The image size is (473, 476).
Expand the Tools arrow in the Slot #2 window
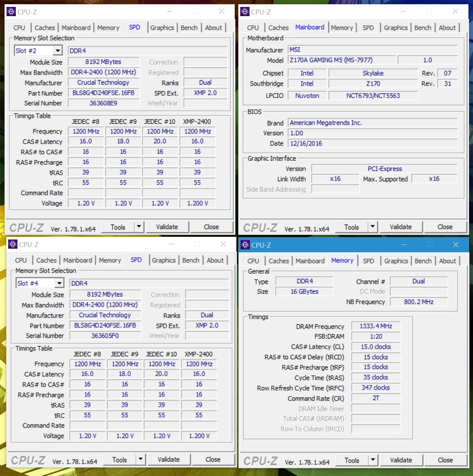pos(139,227)
